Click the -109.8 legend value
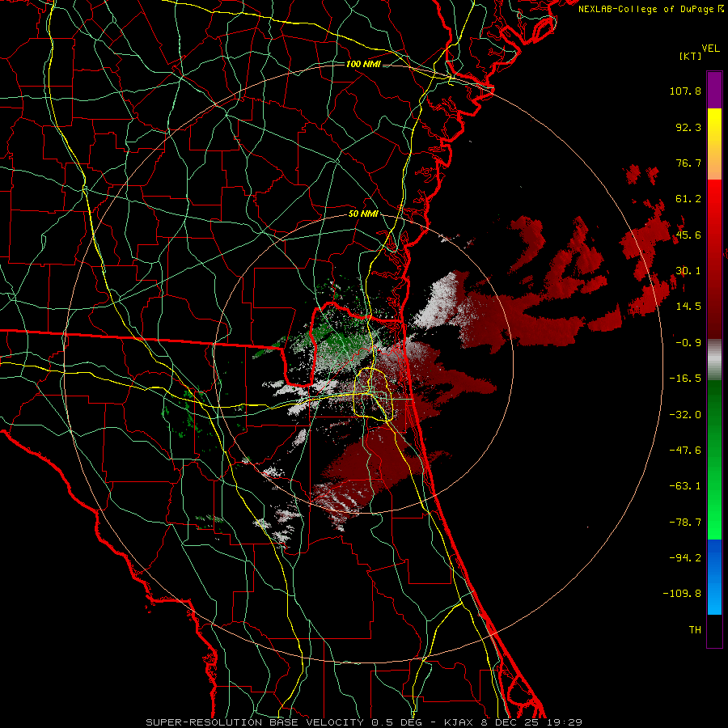The width and height of the screenshot is (728, 728). [x=682, y=594]
